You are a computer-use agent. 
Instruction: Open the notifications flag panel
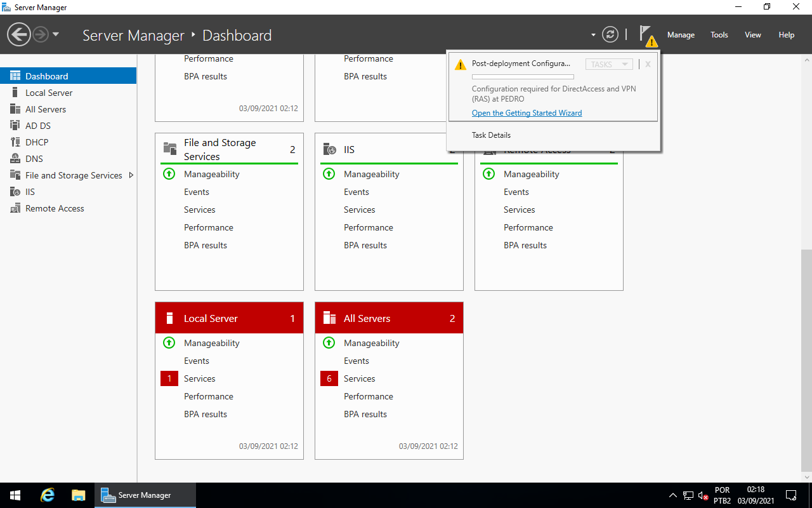tap(645, 34)
